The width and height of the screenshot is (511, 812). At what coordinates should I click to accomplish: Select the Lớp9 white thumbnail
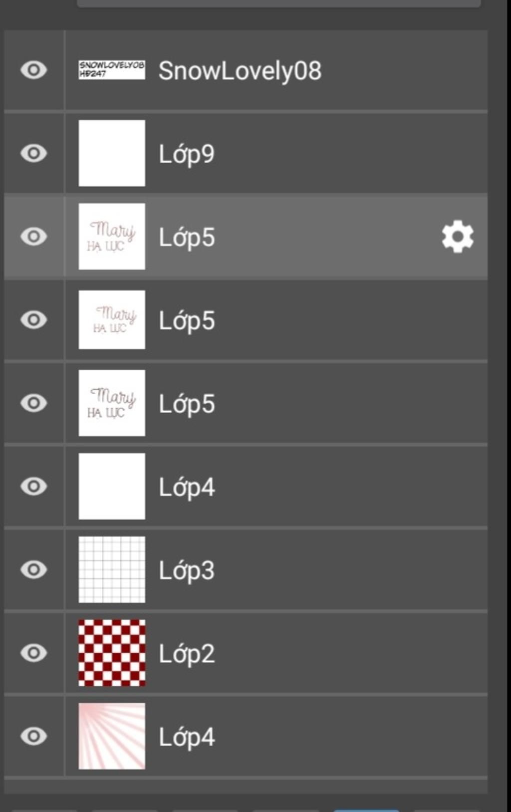coord(112,153)
